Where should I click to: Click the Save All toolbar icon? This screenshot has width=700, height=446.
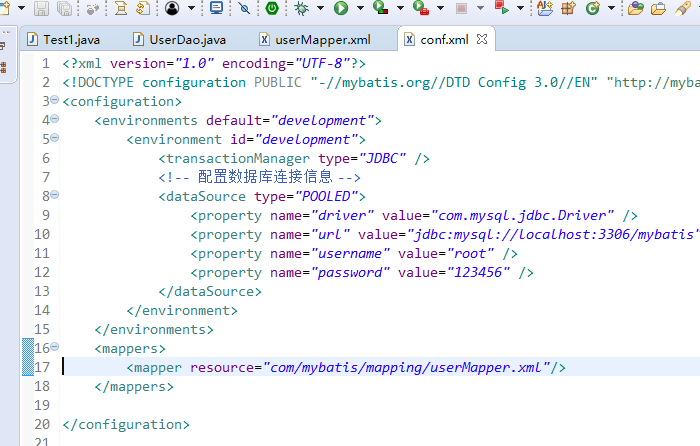point(63,9)
